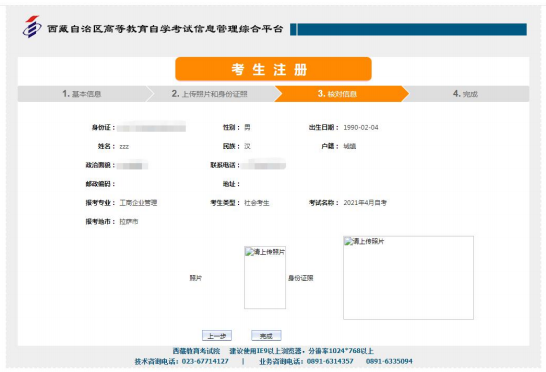The image size is (546, 372).
Task: Click the blurred contact phone value
Action: 264,164
